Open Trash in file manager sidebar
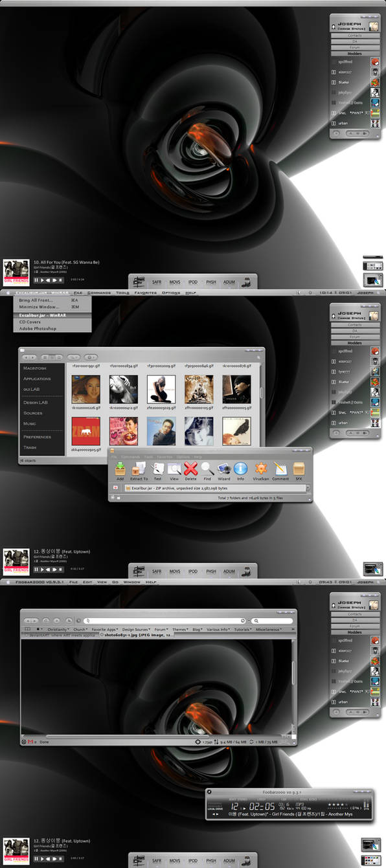The image size is (386, 868). tap(30, 447)
